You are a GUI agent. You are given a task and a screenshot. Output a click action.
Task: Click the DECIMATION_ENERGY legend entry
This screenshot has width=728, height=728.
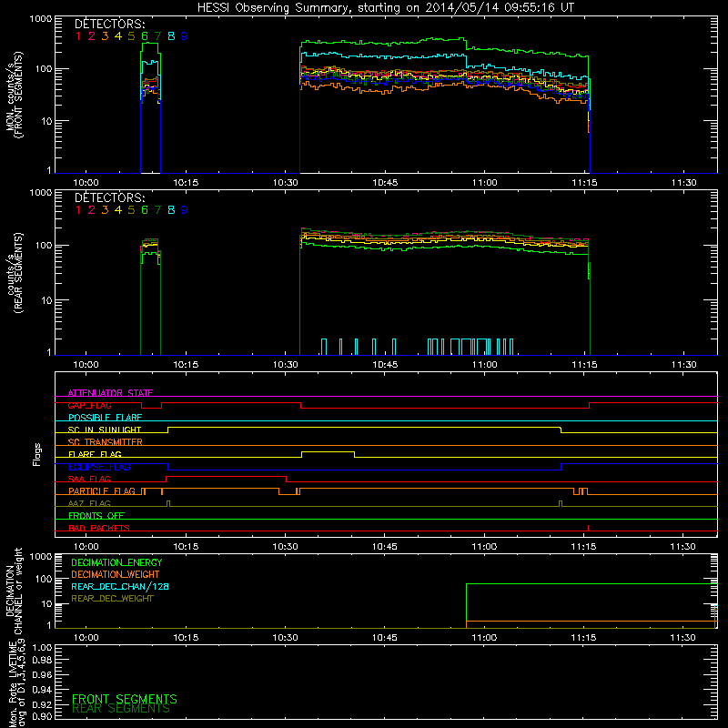click(116, 562)
